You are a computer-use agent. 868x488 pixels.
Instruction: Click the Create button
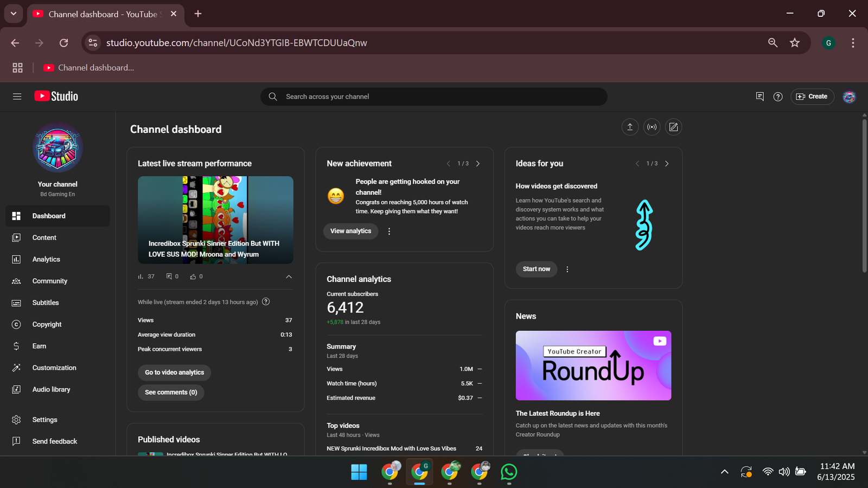click(812, 97)
